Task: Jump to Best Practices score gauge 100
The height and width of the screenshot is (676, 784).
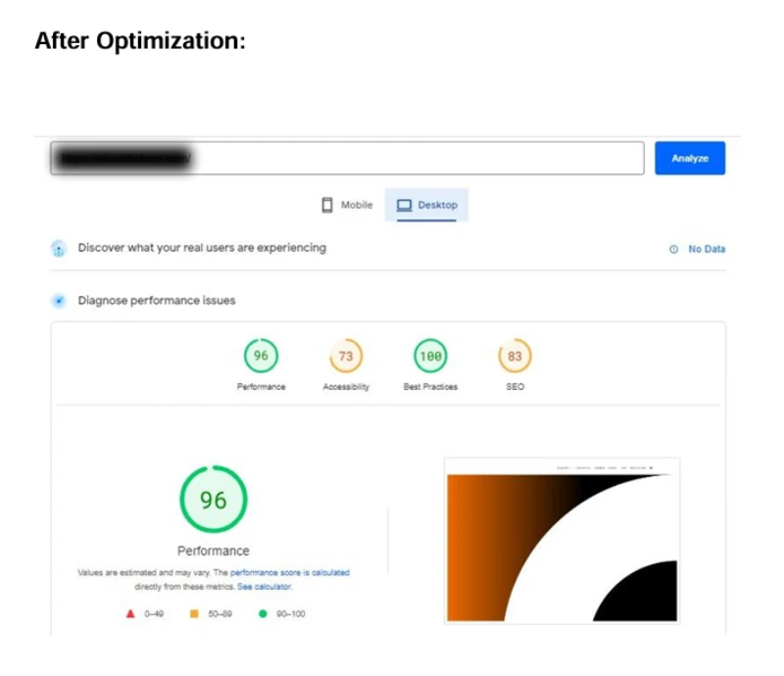Action: click(x=430, y=356)
